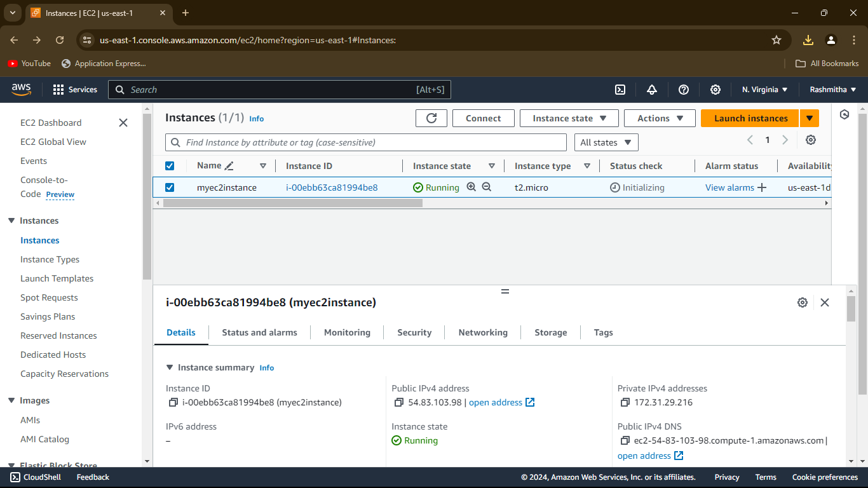
Task: Click the zoom-out filter icon beside Running
Action: tap(487, 187)
